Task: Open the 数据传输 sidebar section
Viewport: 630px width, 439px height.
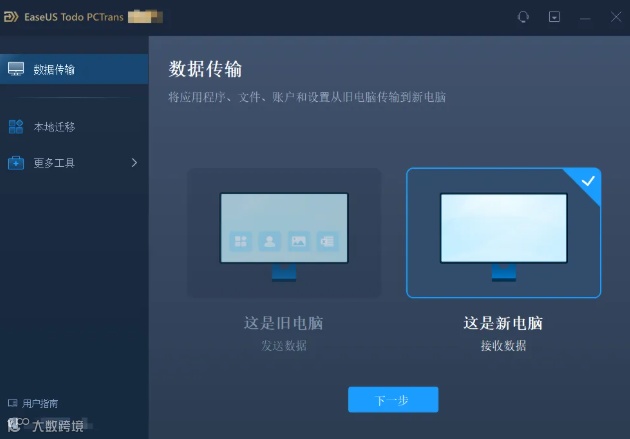Action: click(74, 69)
